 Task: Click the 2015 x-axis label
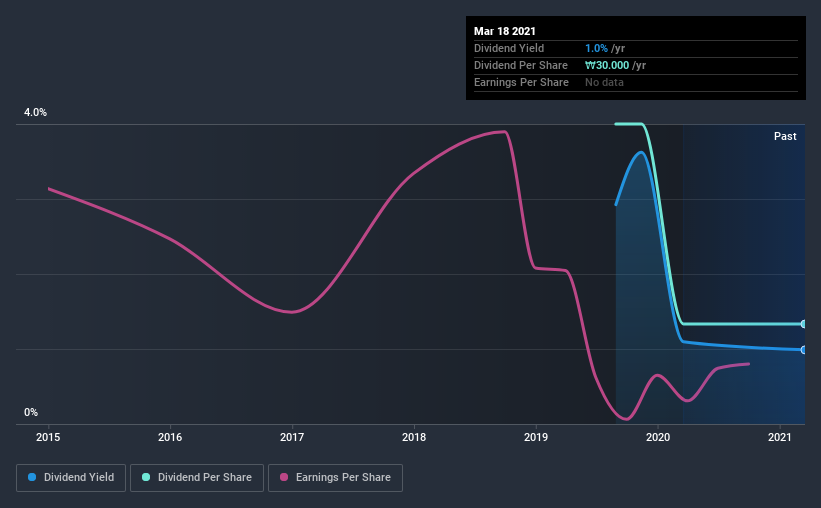point(48,437)
